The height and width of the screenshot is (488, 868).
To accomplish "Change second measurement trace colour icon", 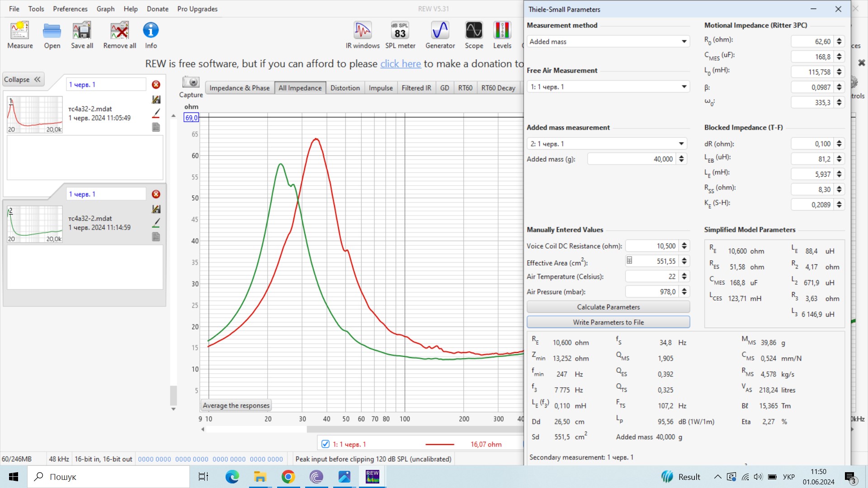I will pos(156,223).
